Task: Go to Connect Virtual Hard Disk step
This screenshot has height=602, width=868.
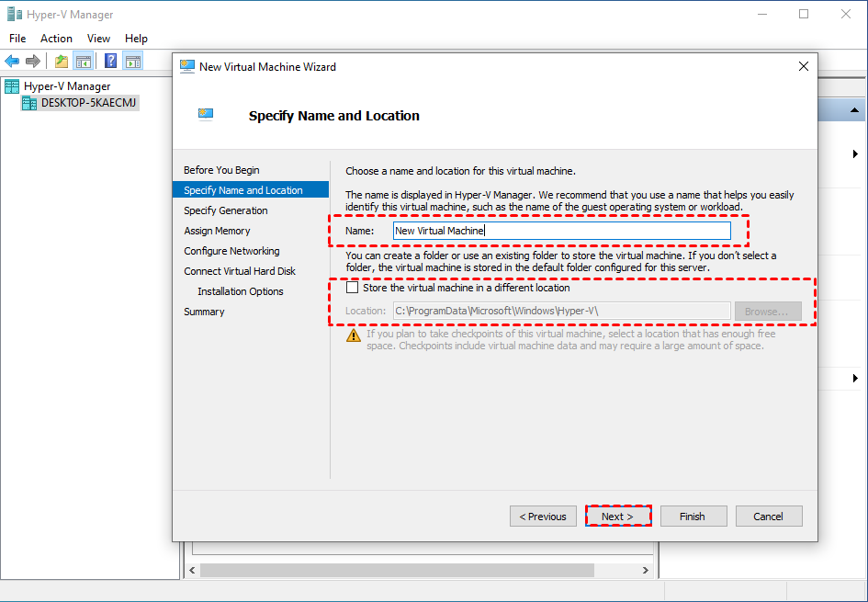Action: [x=240, y=271]
